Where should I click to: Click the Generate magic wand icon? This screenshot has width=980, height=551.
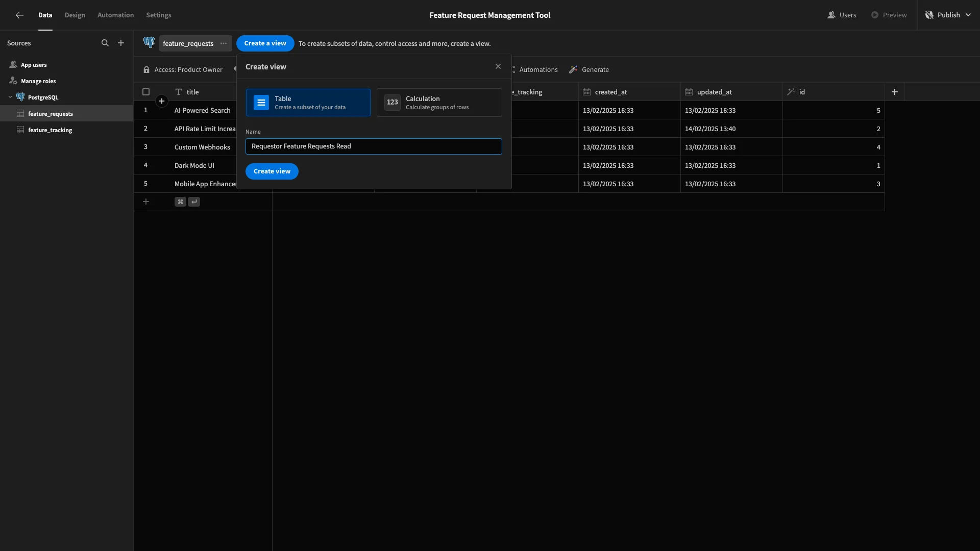click(x=573, y=70)
